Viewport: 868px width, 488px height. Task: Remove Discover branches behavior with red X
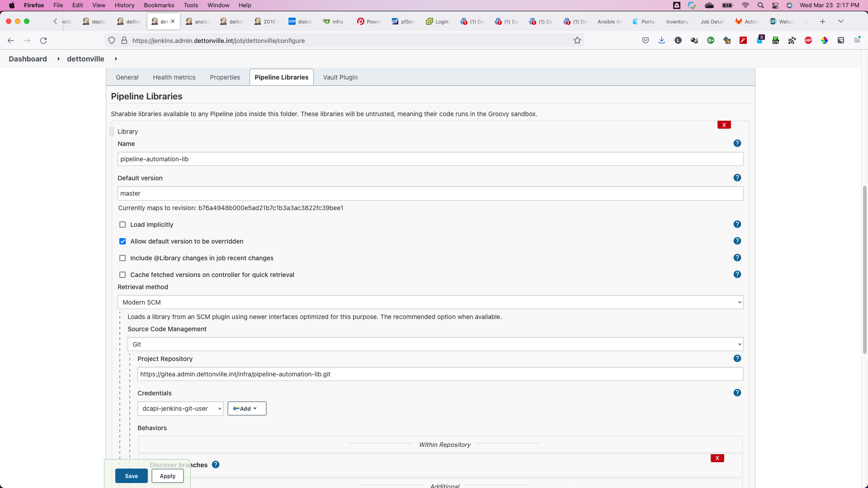coord(717,458)
